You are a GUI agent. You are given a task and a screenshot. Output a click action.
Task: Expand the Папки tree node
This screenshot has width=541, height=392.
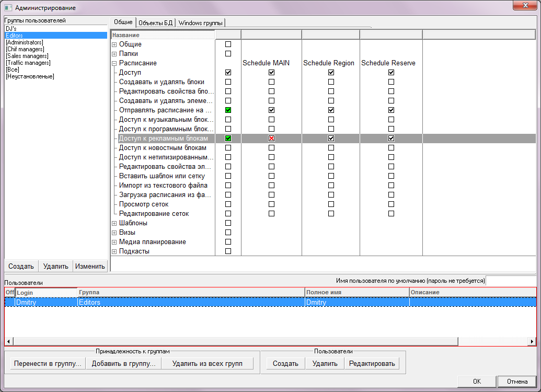pyautogui.click(x=114, y=54)
